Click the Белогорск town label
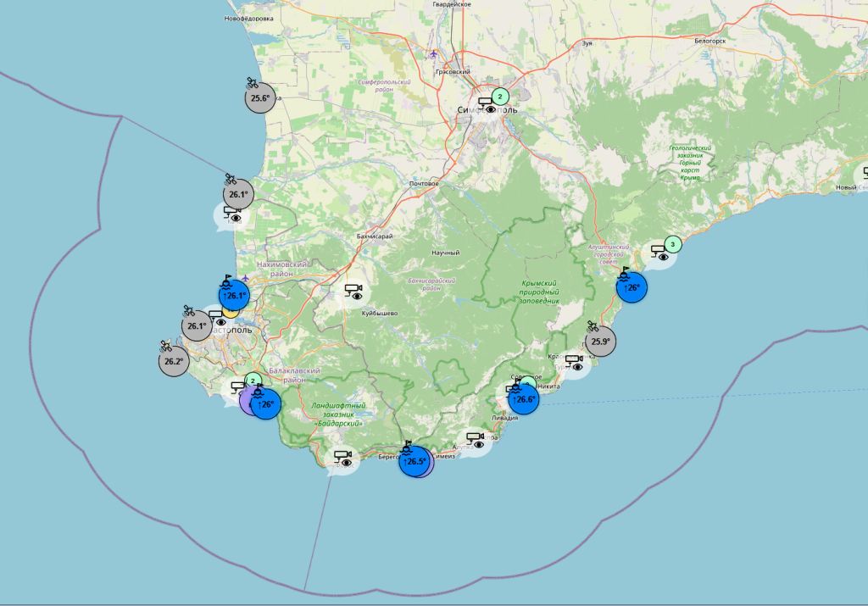Image resolution: width=868 pixels, height=606 pixels. coord(710,41)
